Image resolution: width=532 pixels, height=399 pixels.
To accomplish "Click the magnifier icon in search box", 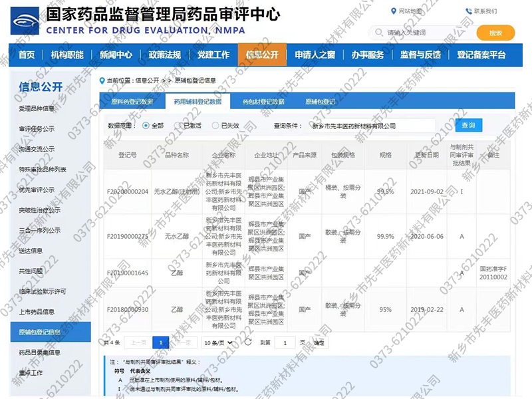I will [379, 33].
